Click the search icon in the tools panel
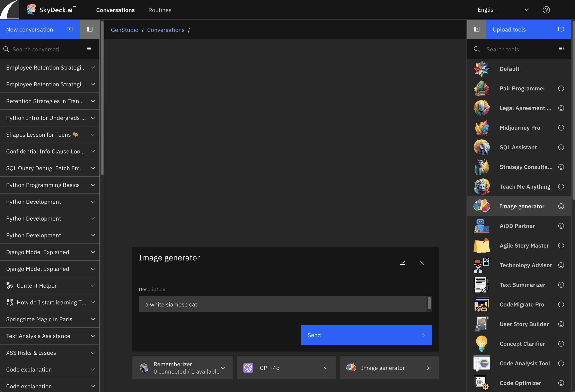The width and height of the screenshot is (575, 392). [x=477, y=49]
